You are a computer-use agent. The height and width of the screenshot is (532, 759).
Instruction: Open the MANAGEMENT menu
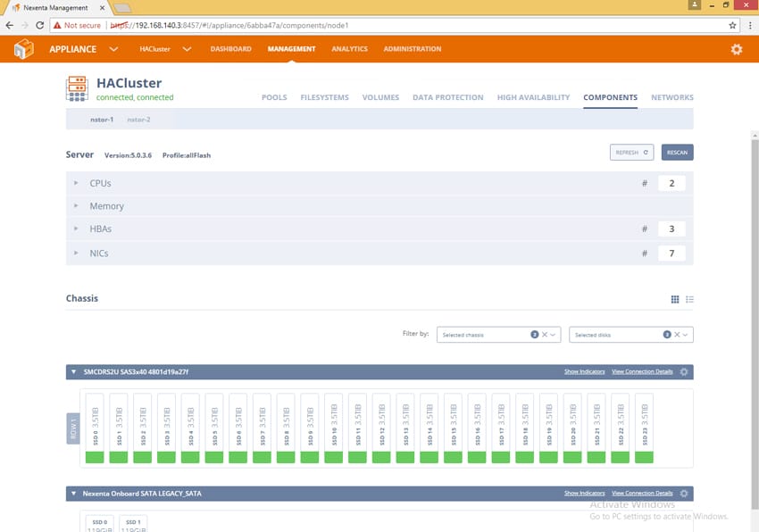(291, 49)
